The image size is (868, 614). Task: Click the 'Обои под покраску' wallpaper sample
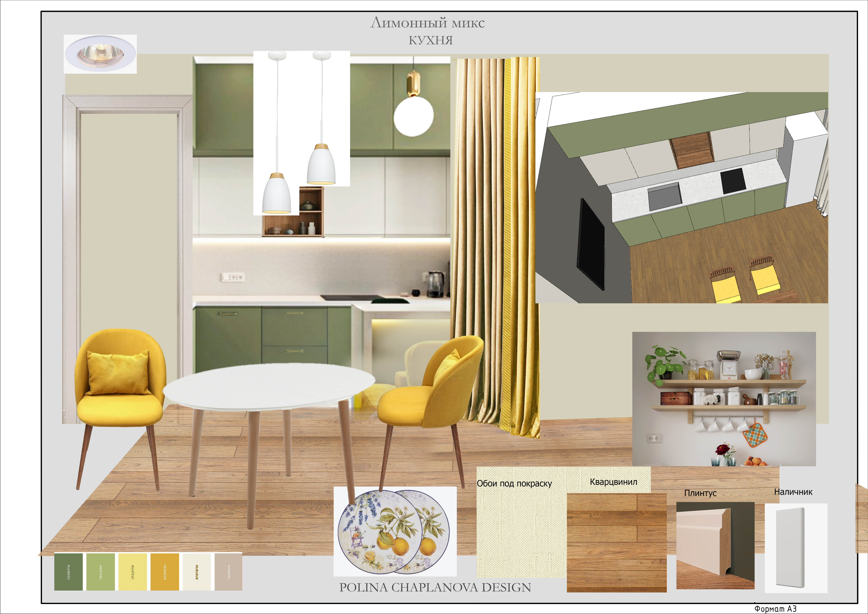coord(522,522)
